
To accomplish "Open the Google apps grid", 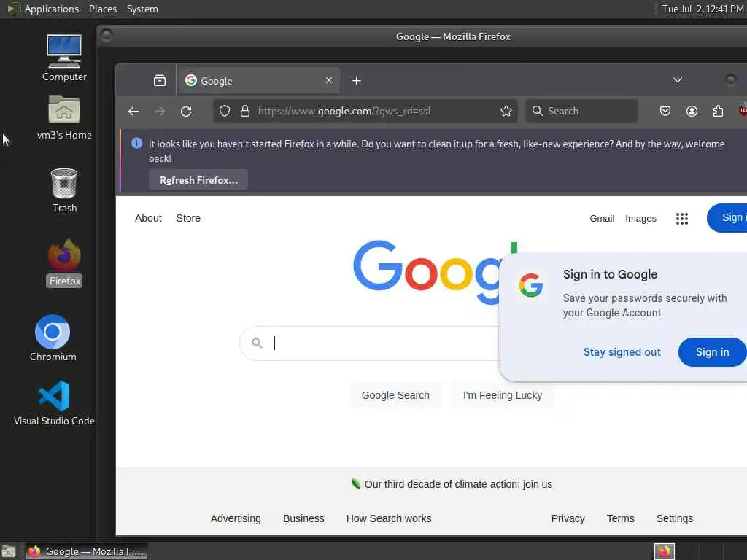I will point(682,219).
